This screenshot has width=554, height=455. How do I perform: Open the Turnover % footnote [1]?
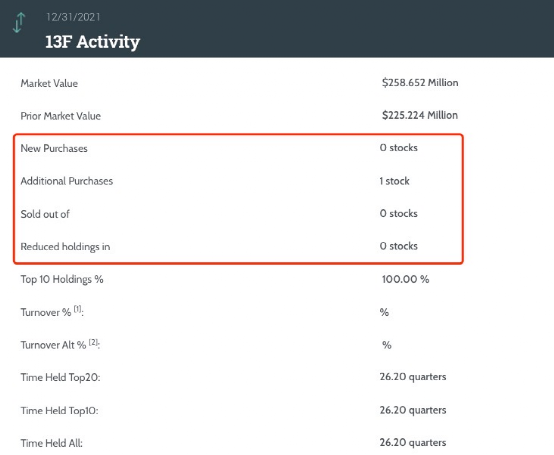coord(77,309)
